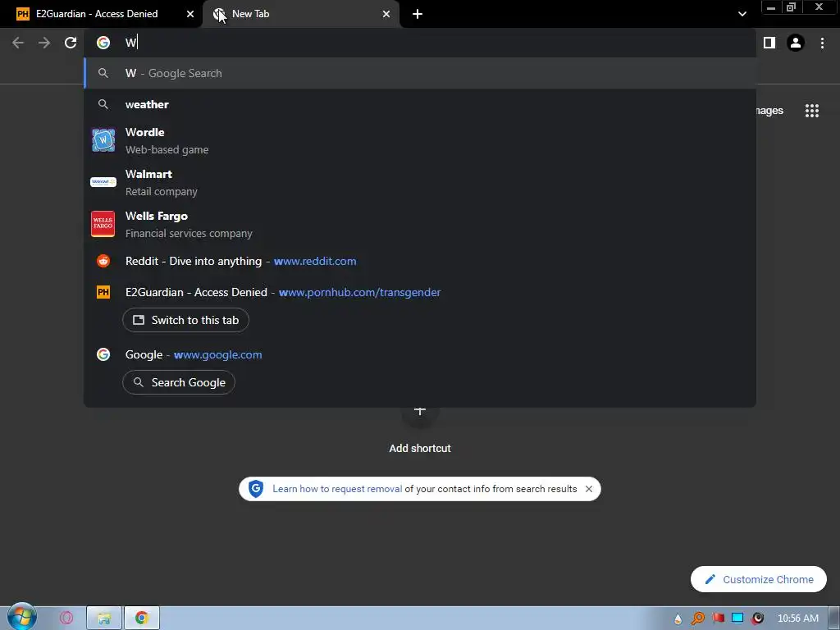Open the Chrome three-dot menu
Image resolution: width=840 pixels, height=630 pixels.
coord(822,43)
